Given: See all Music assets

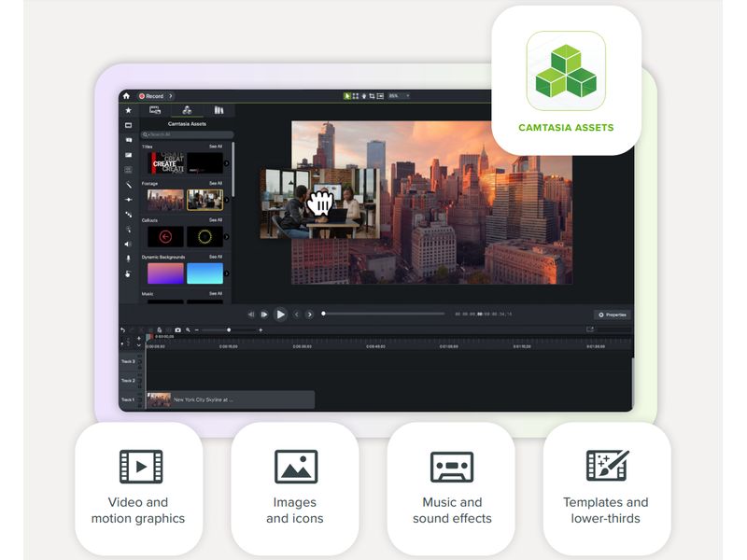Looking at the screenshot, I should point(216,293).
